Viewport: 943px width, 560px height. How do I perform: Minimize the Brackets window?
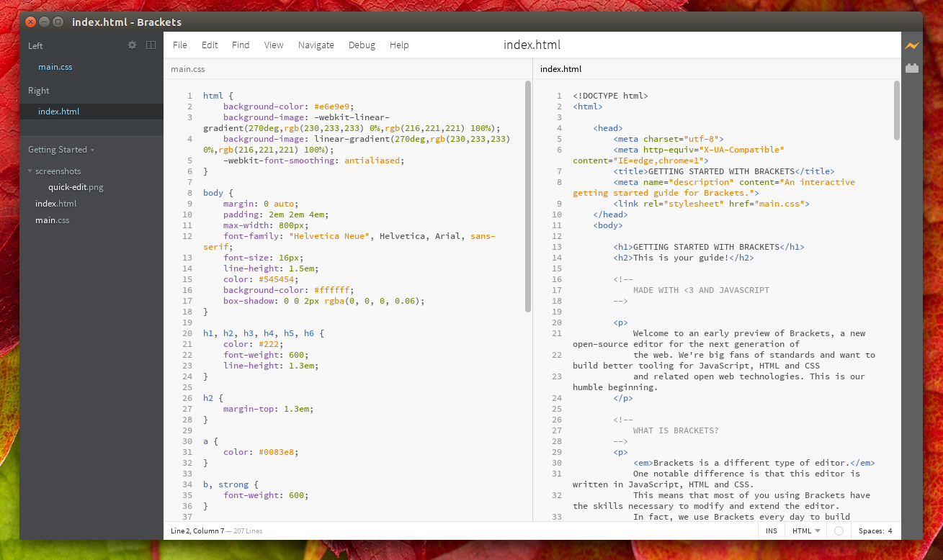coord(44,22)
